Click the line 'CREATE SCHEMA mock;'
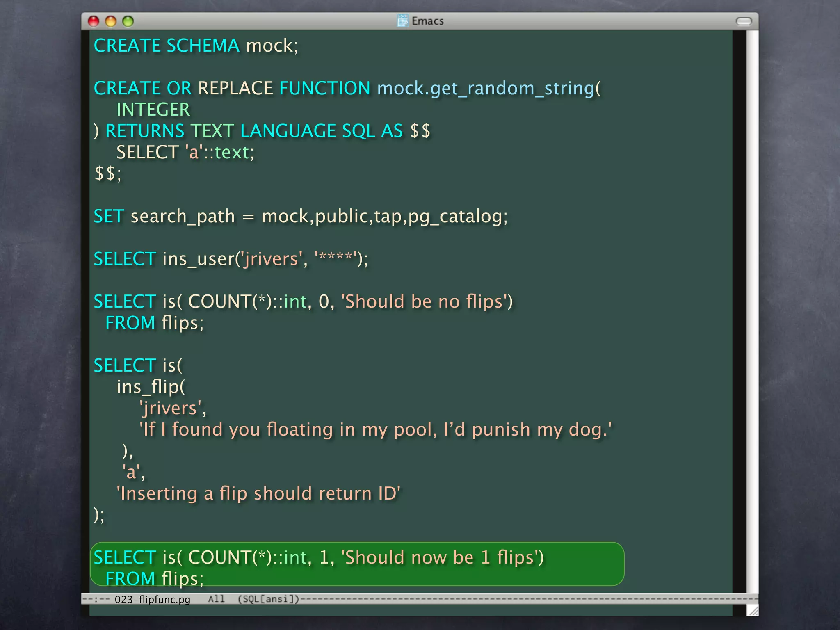 pos(196,46)
